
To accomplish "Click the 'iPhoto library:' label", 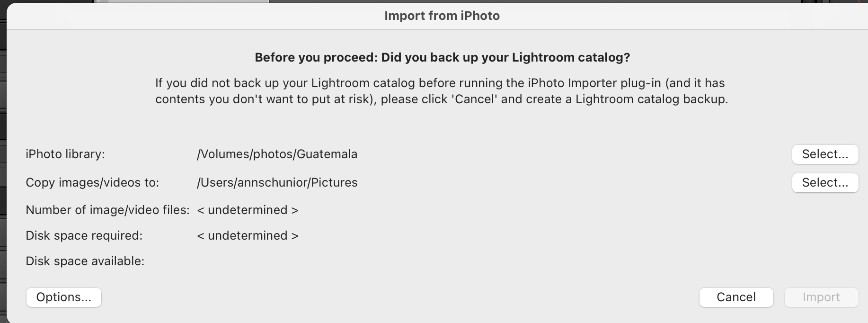I will coord(65,154).
